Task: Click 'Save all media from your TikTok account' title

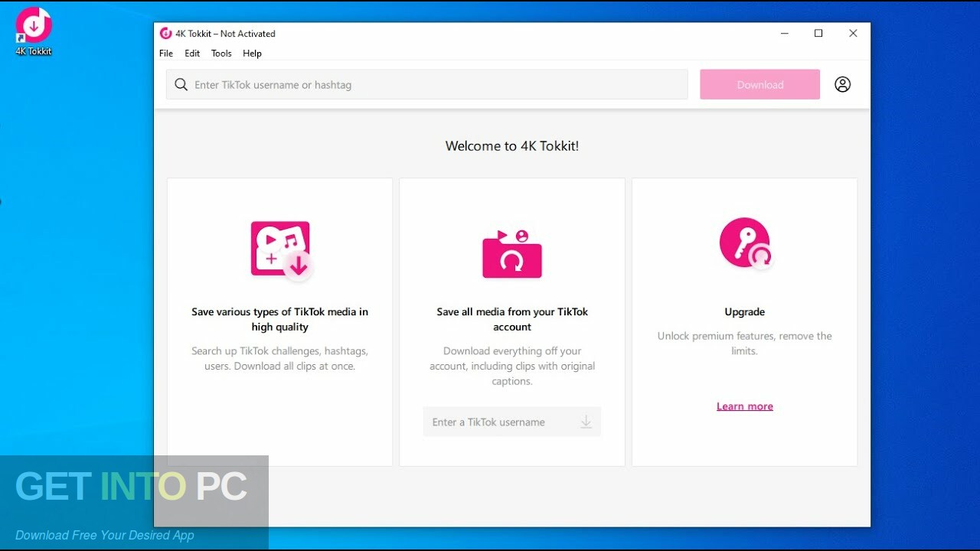Action: 512,319
